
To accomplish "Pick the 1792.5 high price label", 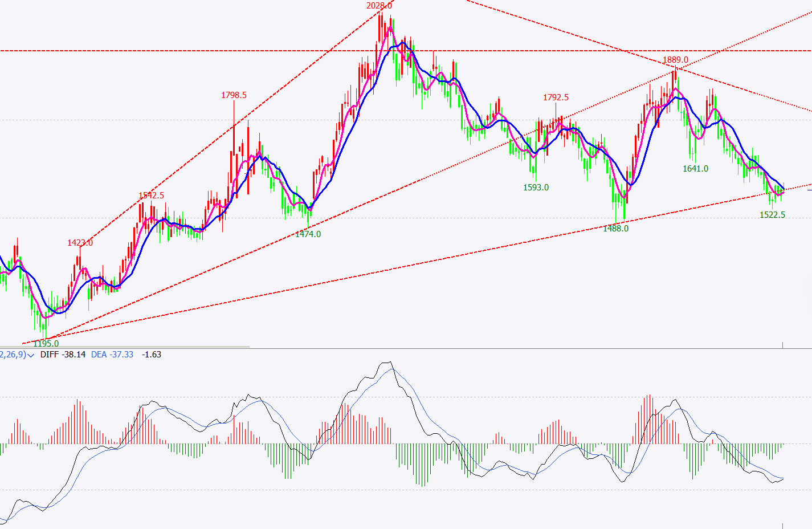I will (556, 97).
